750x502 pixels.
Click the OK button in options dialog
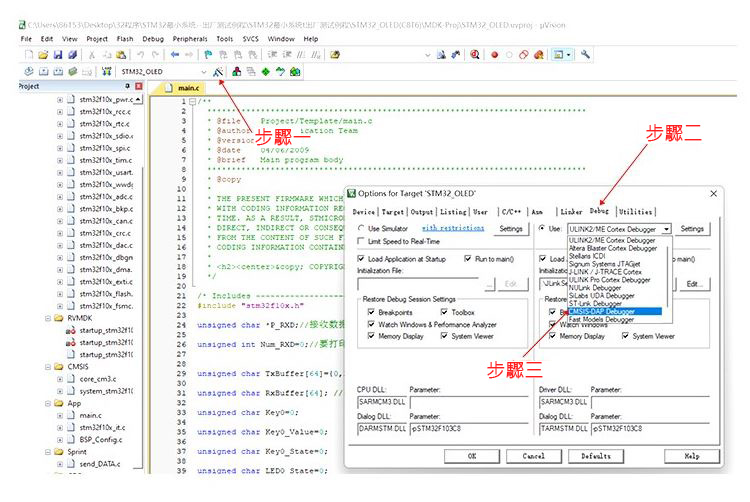pyautogui.click(x=471, y=456)
